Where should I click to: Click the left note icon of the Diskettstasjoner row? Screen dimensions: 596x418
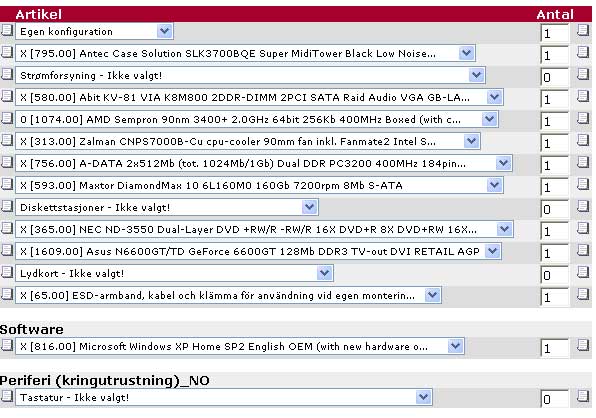pos(7,206)
